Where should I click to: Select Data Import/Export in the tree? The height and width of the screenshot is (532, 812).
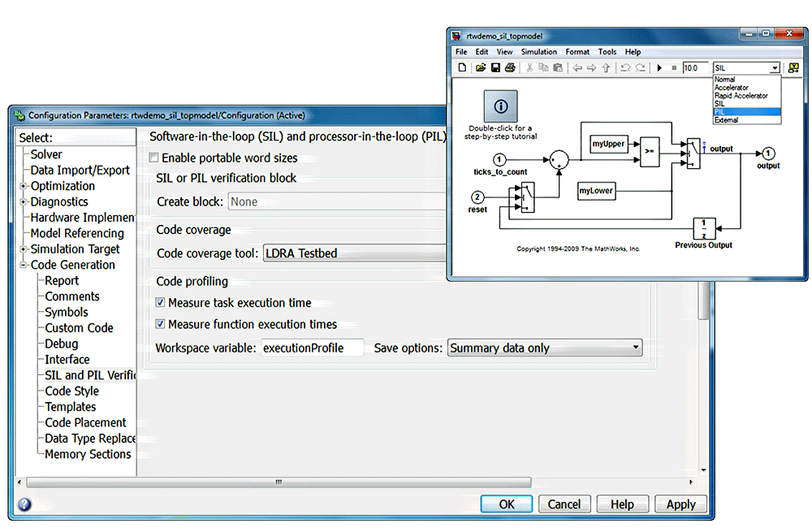[80, 170]
